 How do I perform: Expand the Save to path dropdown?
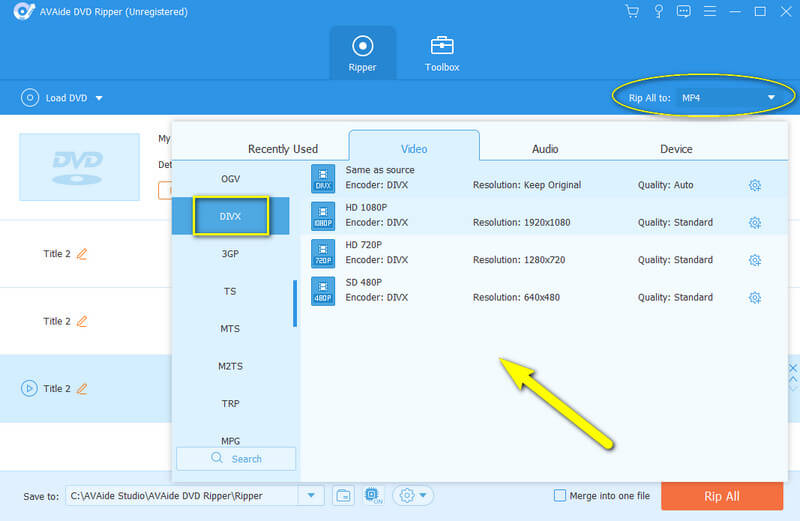click(x=312, y=496)
